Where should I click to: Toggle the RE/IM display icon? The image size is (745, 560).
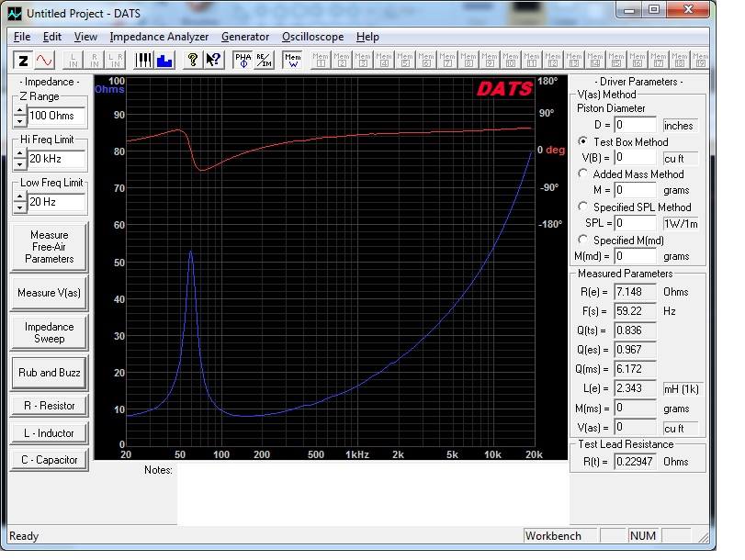[264, 61]
